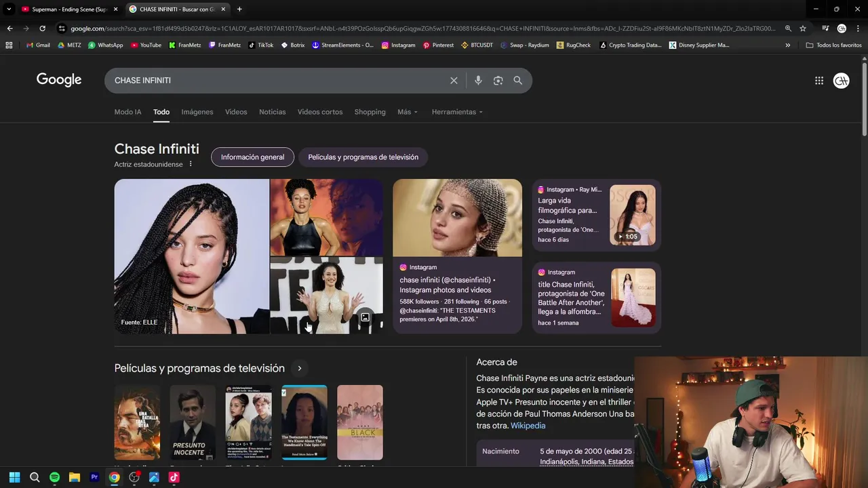Go back using the browser back arrow
The image size is (868, 488).
click(x=9, y=28)
